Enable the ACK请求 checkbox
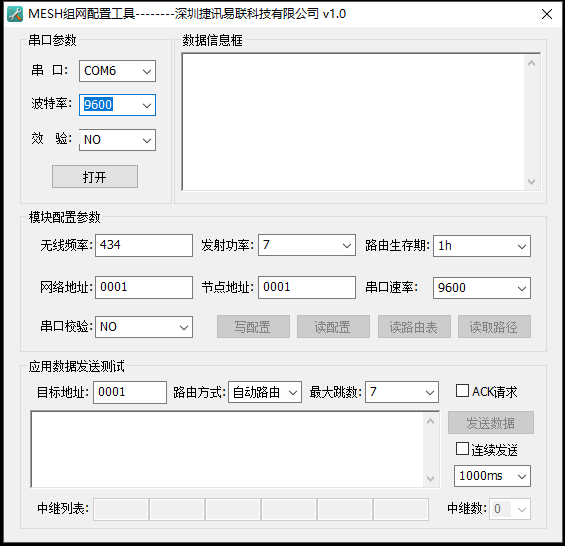The image size is (565, 546). click(x=462, y=391)
